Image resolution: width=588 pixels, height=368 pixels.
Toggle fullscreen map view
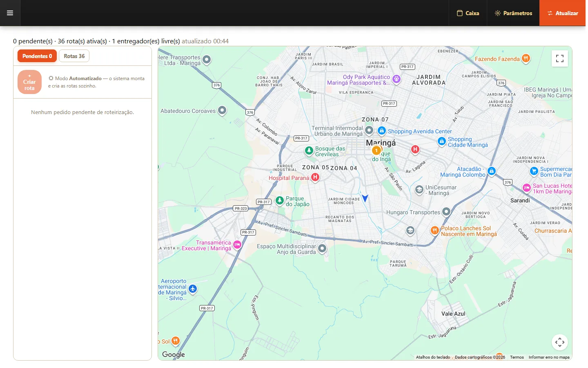point(560,58)
